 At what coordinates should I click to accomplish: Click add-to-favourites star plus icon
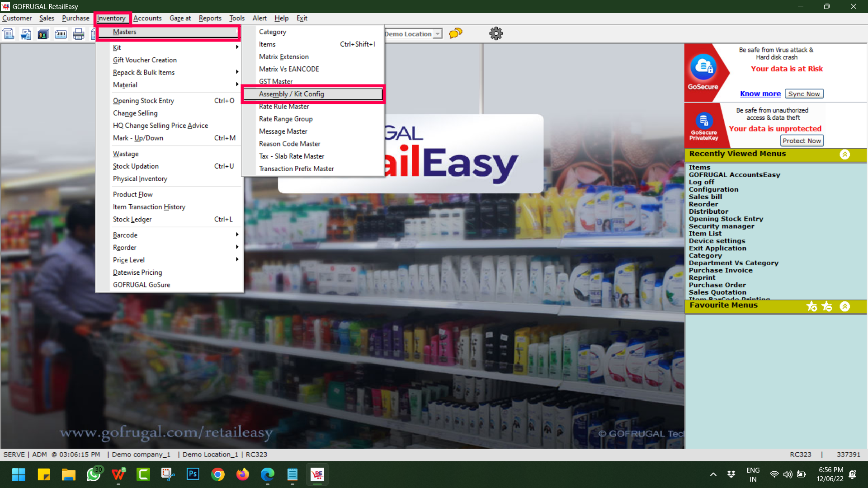812,306
